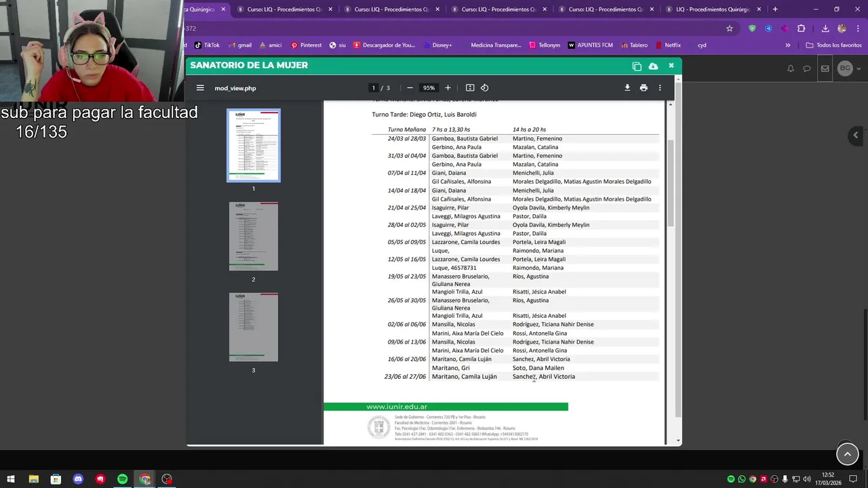Open Windows notification center icon

coord(853,479)
